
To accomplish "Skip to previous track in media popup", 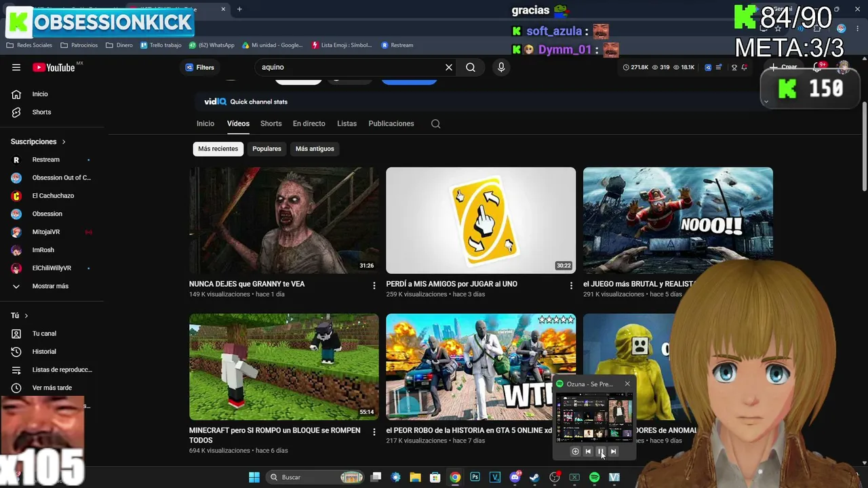I will point(588,451).
